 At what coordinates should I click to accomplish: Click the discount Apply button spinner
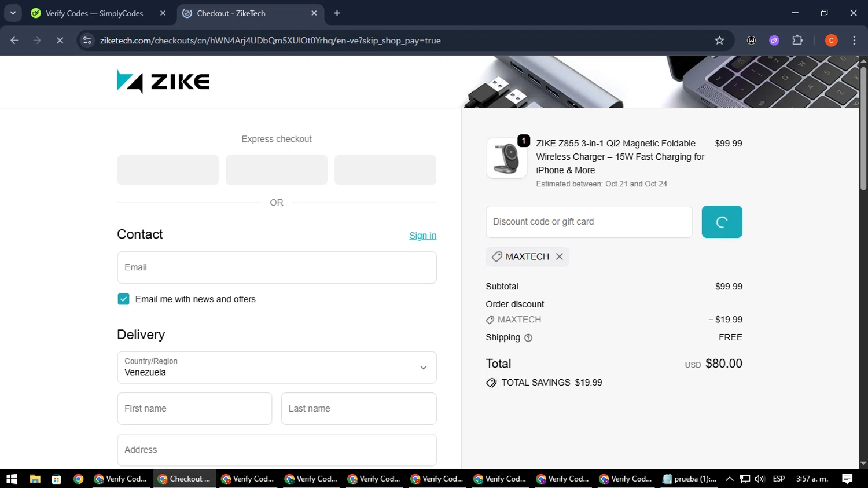pyautogui.click(x=722, y=222)
